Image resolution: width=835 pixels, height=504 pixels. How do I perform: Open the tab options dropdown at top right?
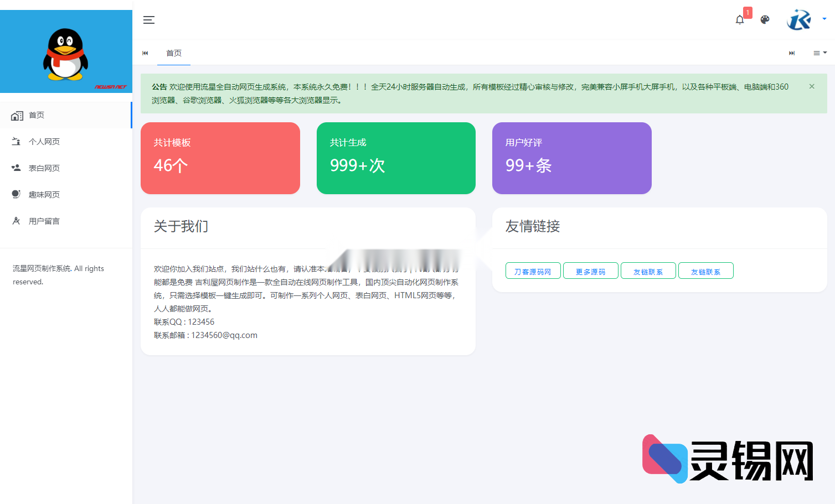click(x=819, y=53)
